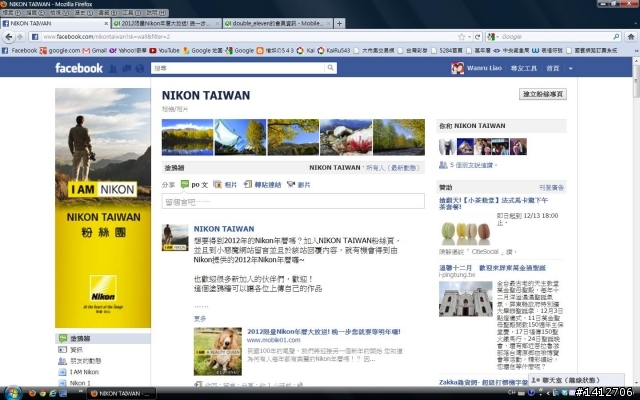The width and height of the screenshot is (640, 400).
Task: Go back with the Firefox back arrow
Action: (9, 37)
